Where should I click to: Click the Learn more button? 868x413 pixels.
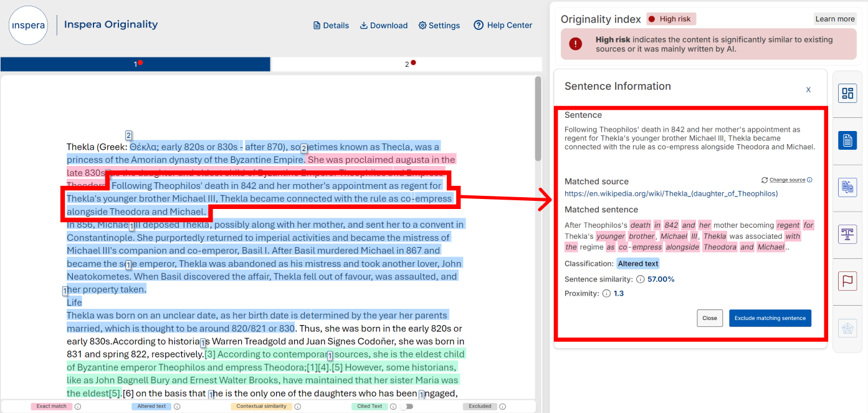835,19
